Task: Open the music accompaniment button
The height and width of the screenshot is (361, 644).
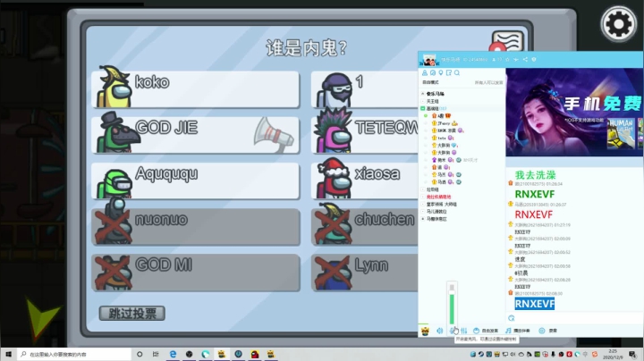Action: click(518, 331)
